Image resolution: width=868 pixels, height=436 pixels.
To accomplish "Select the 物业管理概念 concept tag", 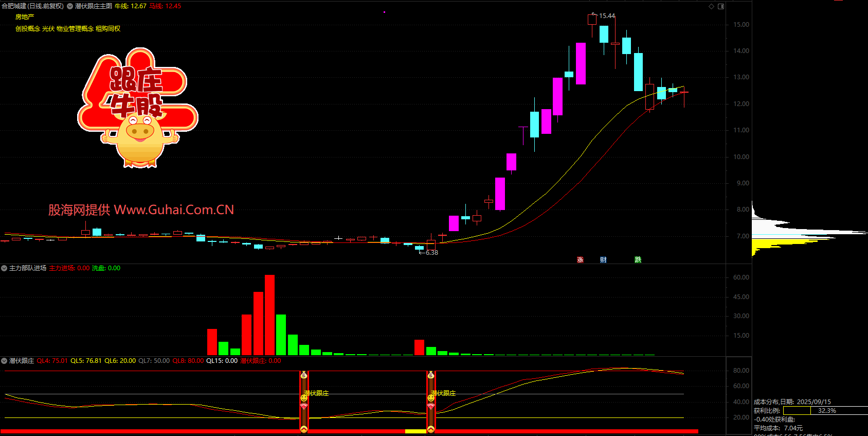I will coord(75,29).
